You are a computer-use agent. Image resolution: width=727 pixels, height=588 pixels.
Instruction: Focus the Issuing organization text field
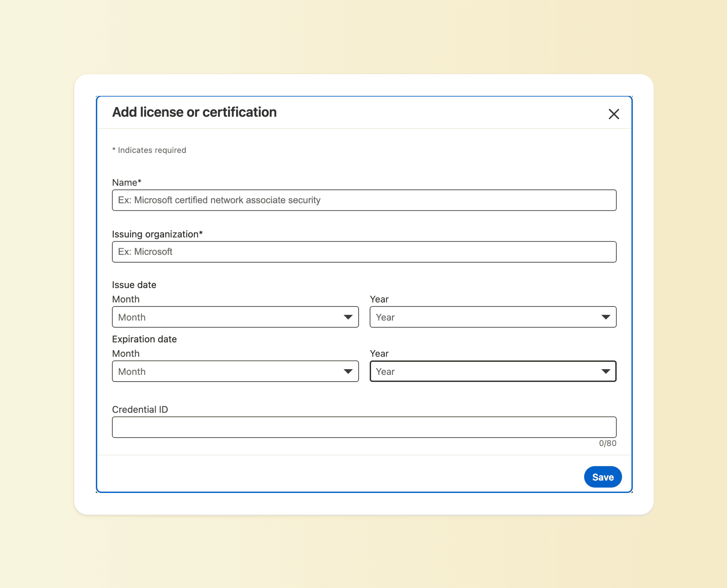point(364,252)
